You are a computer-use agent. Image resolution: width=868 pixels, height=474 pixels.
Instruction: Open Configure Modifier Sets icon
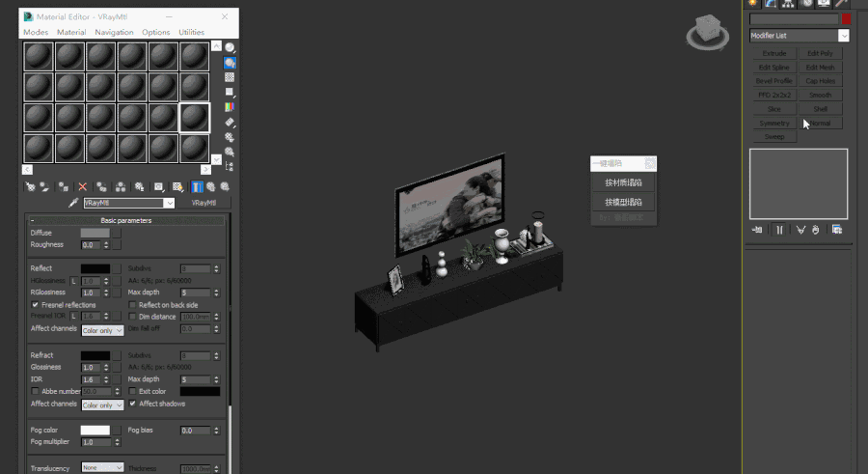[837, 230]
